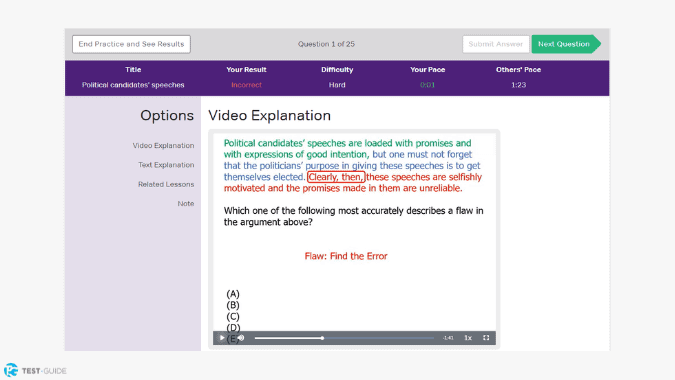
Task: Click the Submit Answer button
Action: (x=495, y=44)
